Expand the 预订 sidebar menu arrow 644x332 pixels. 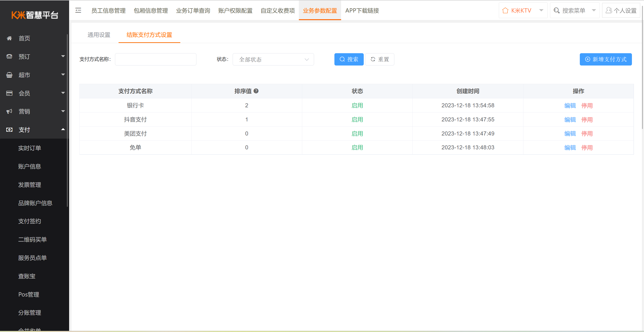pos(63,56)
